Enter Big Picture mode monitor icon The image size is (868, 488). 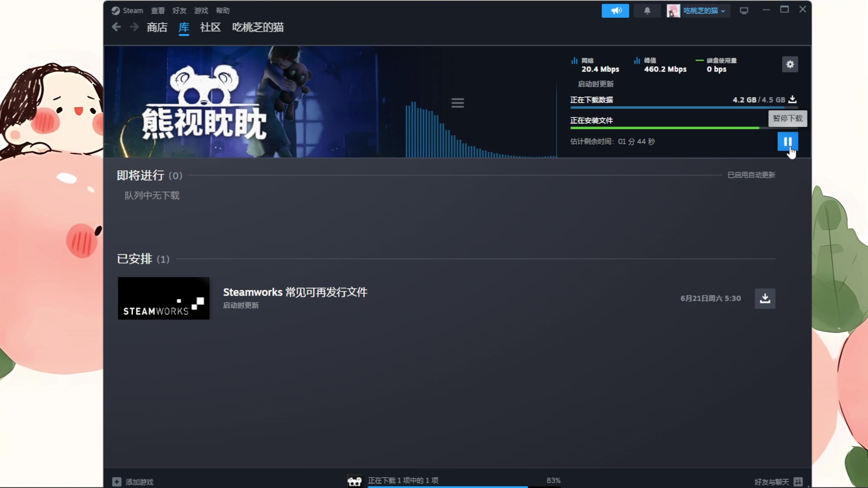[x=744, y=10]
